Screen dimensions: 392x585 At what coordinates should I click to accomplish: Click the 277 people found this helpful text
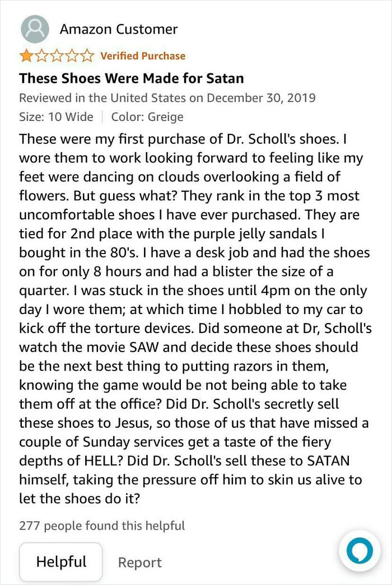pos(101,526)
